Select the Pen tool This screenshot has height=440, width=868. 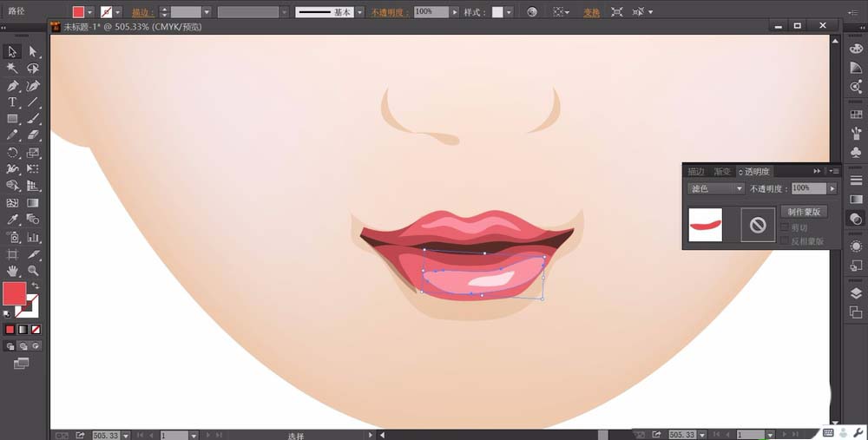coord(12,85)
